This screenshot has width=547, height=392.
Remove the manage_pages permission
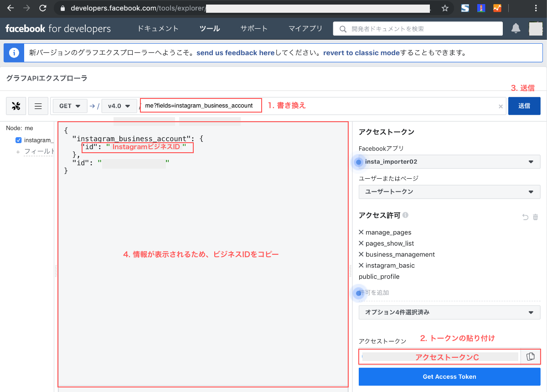pos(361,232)
